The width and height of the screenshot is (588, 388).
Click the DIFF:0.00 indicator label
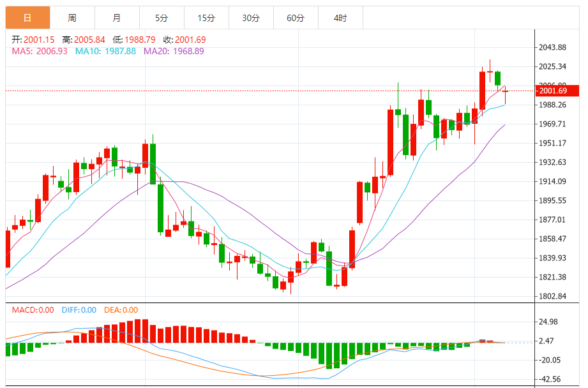coord(79,310)
